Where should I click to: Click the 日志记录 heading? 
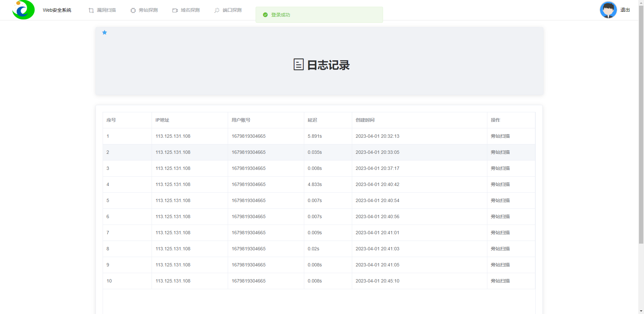point(328,65)
